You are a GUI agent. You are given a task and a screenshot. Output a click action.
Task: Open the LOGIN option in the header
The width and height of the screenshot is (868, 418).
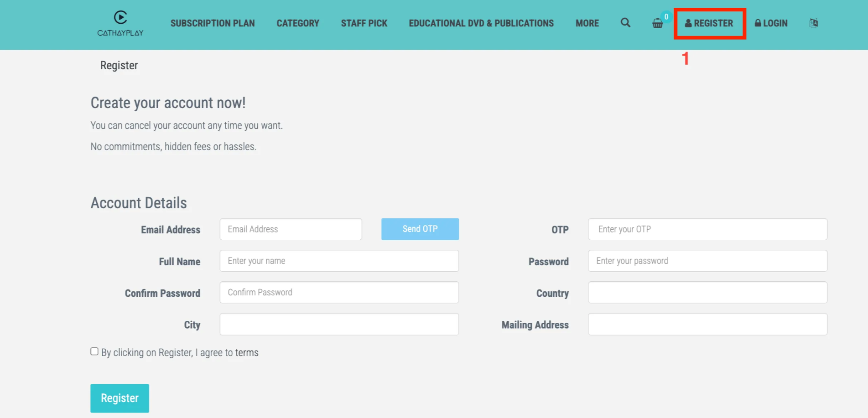(x=771, y=23)
